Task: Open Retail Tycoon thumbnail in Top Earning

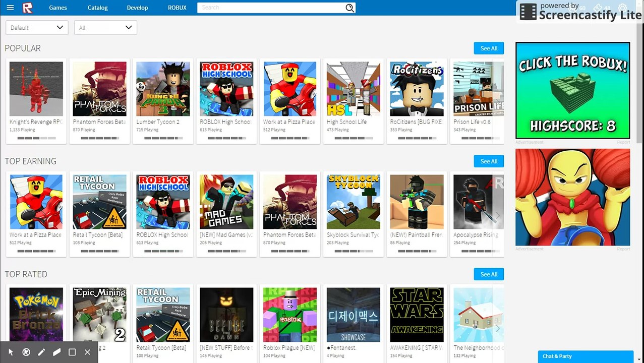Action: tap(100, 202)
